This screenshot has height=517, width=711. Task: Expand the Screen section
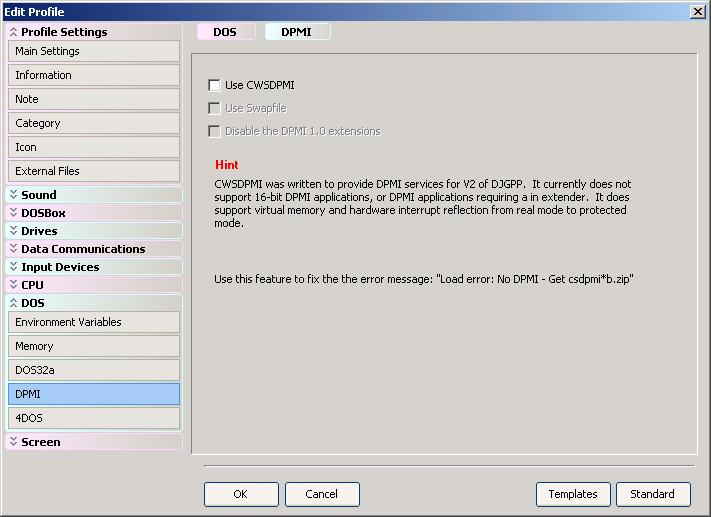coord(40,442)
